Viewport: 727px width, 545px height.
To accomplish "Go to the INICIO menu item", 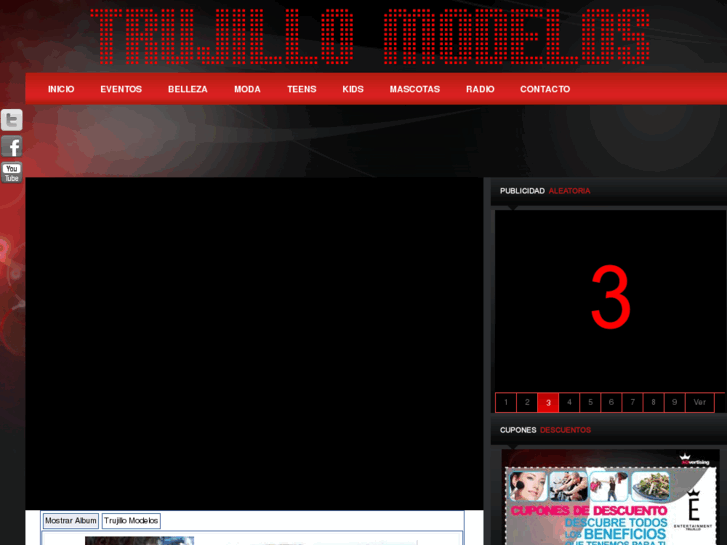I will (x=61, y=89).
